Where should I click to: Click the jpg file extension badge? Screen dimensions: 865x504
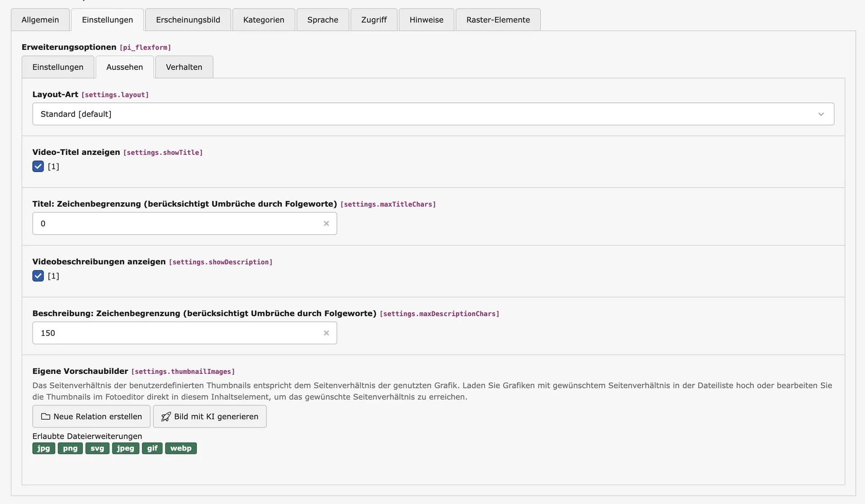point(43,448)
